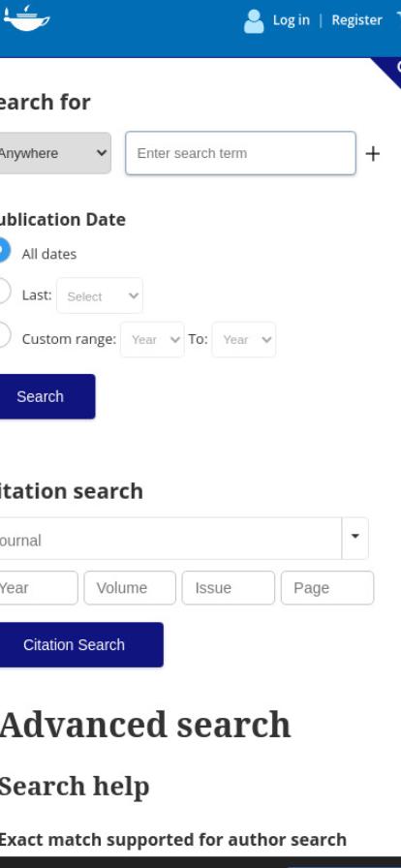Click the Volume input field

pyautogui.click(x=130, y=588)
